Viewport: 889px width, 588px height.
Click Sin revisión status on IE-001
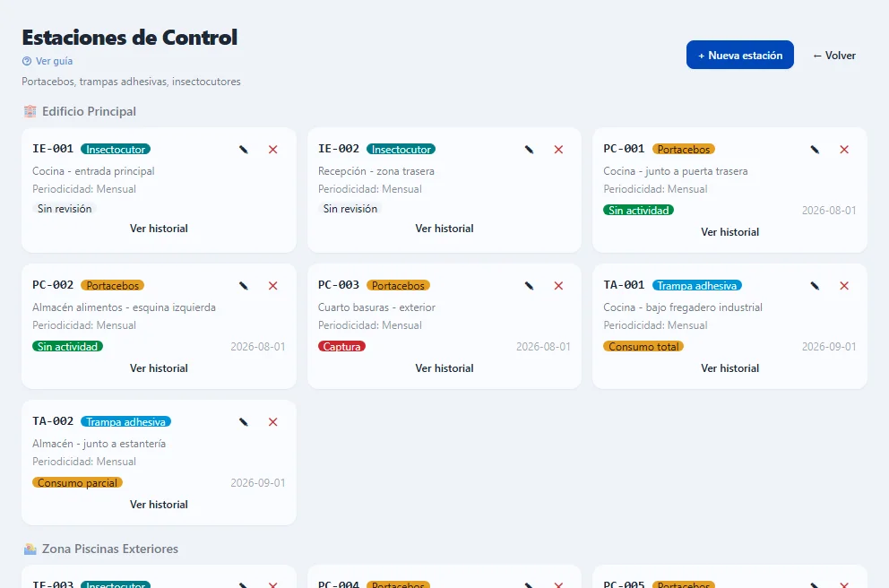[x=65, y=209]
